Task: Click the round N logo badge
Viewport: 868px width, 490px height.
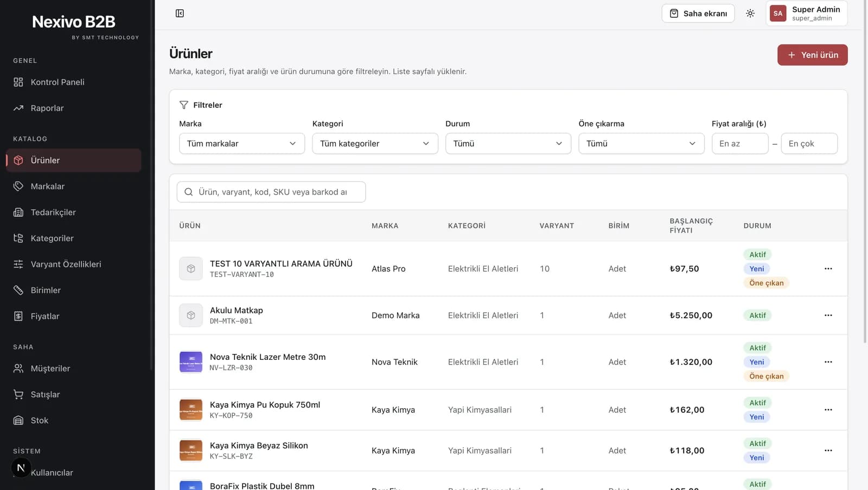Action: point(21,468)
